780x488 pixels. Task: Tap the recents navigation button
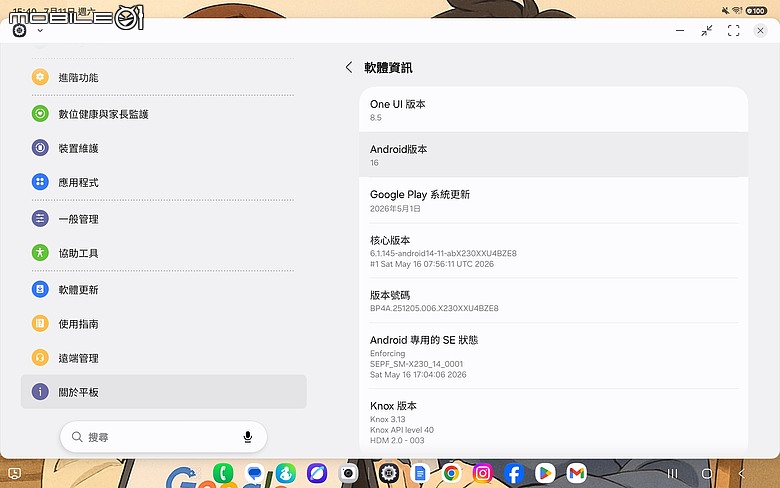pyautogui.click(x=673, y=473)
